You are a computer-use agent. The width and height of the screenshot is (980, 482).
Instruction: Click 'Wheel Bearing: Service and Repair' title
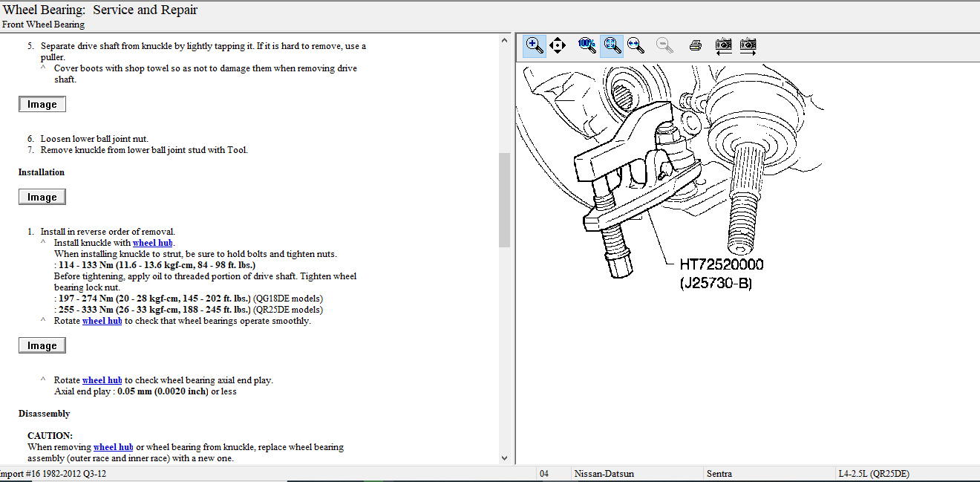point(100,10)
